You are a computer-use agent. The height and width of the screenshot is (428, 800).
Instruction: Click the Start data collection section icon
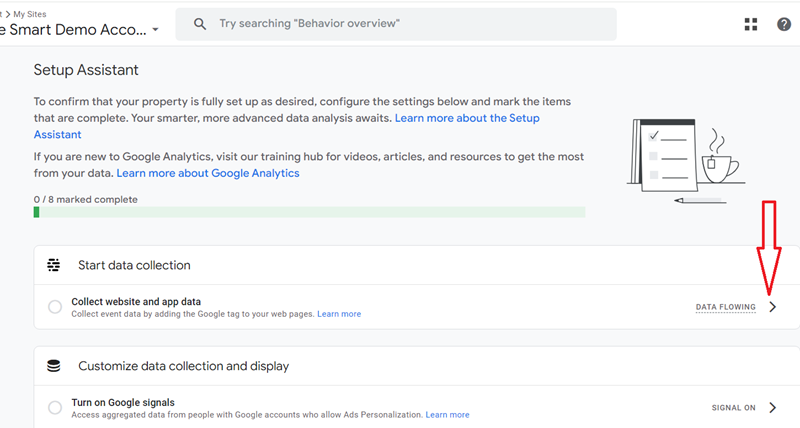point(54,265)
